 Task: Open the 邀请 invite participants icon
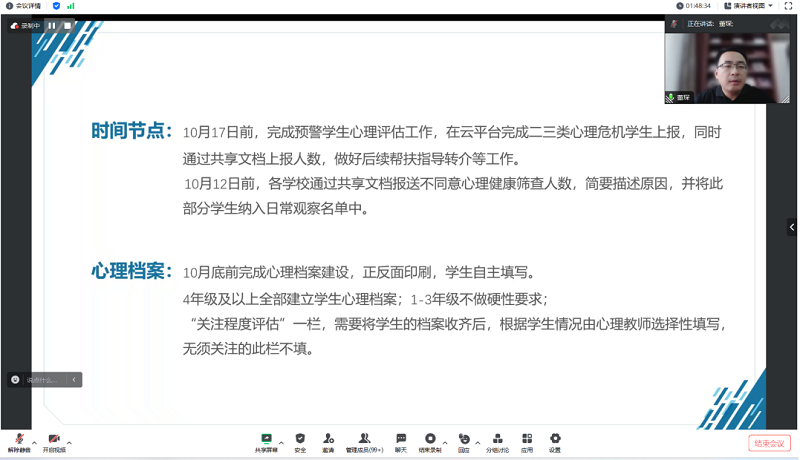[328, 443]
